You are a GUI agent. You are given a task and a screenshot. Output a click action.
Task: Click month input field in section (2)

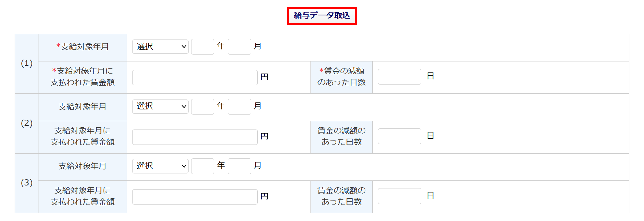[x=239, y=106]
